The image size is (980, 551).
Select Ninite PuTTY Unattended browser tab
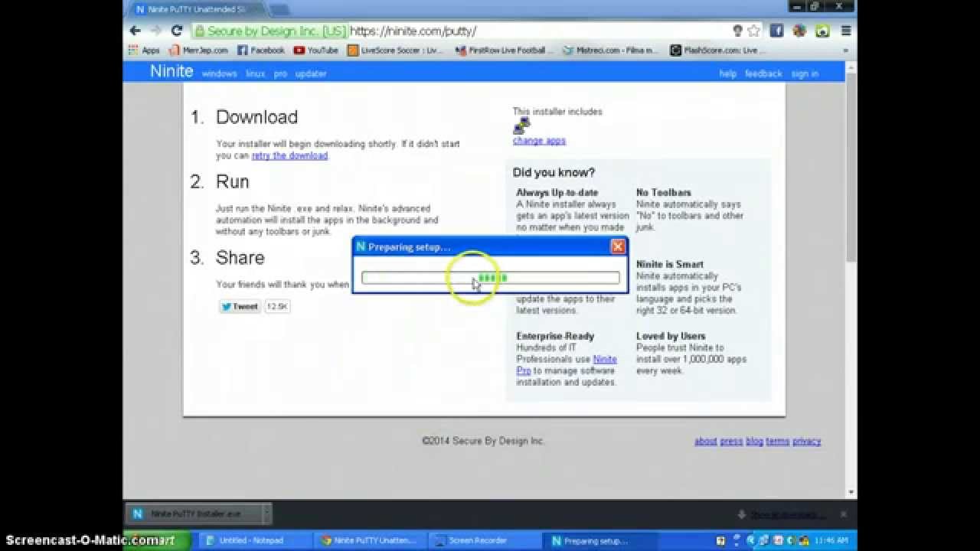pos(197,10)
